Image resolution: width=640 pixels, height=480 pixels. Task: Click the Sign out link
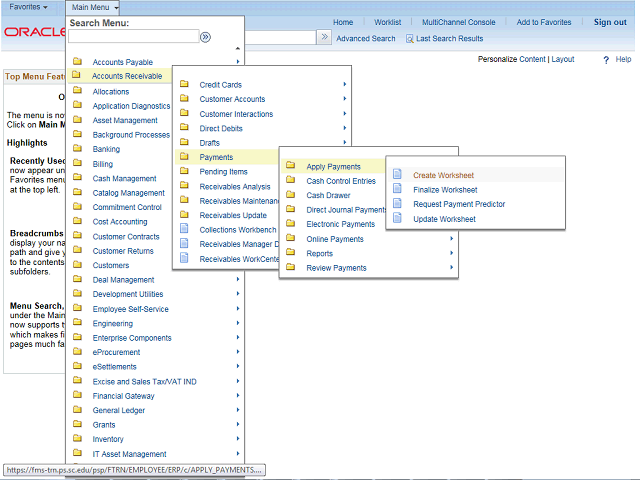pyautogui.click(x=610, y=22)
